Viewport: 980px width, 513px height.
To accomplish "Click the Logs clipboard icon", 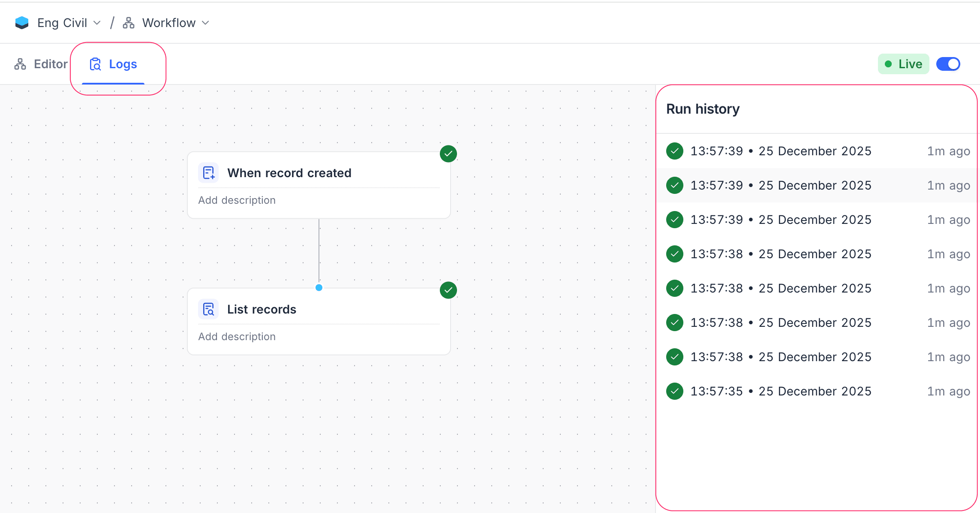I will 95,63.
